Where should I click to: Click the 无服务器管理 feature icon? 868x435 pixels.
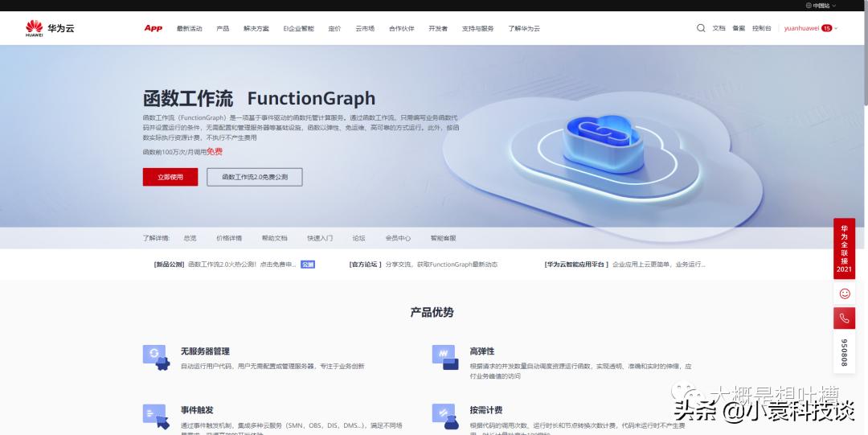tap(156, 358)
